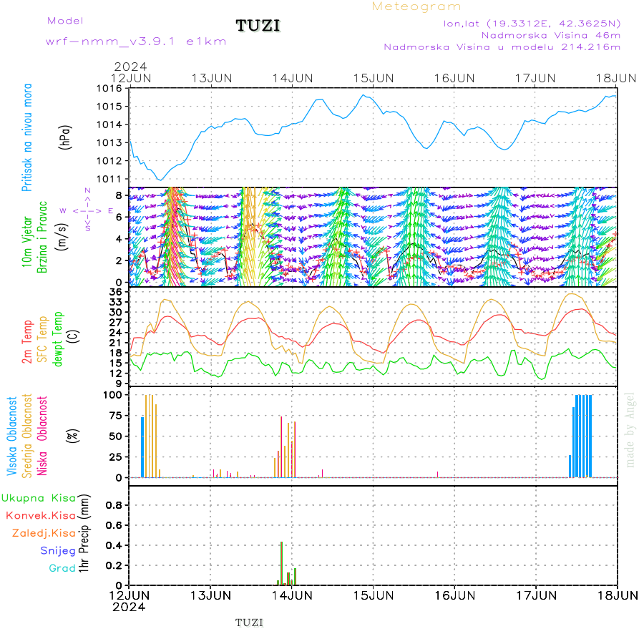This screenshot has width=644, height=644.
Task: Click the top axis '13JUN' date label
Action: click(212, 79)
